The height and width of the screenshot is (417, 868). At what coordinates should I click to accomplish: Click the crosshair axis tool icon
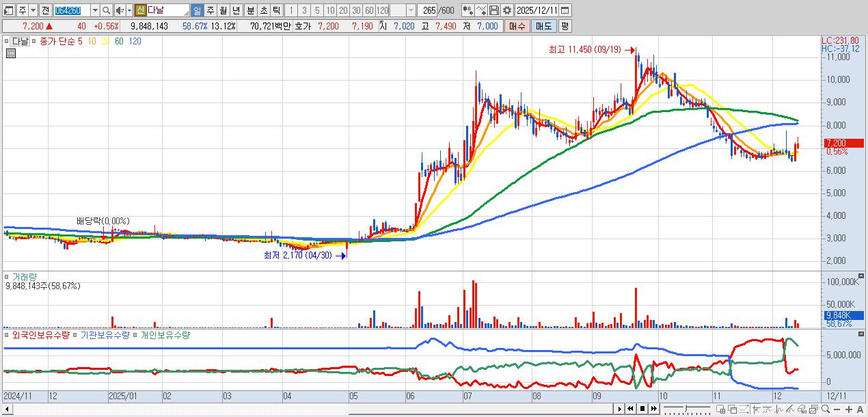756,409
